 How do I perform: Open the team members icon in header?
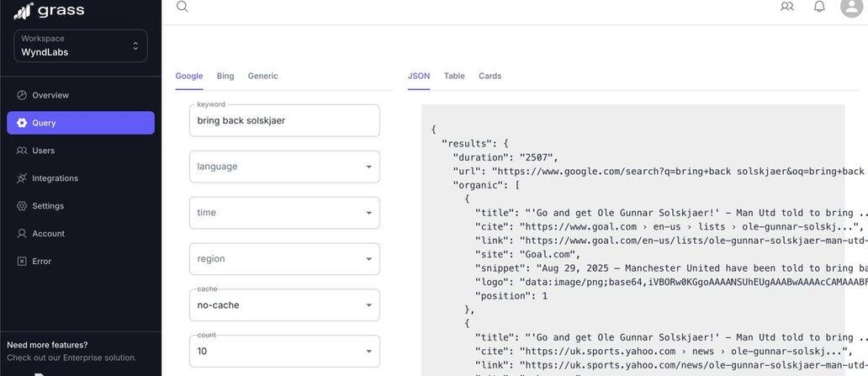click(x=786, y=7)
